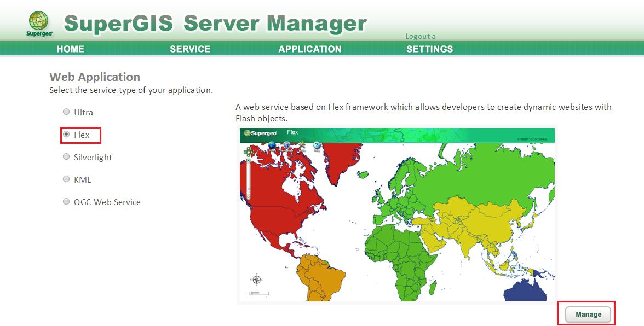Click the Manage button

coord(588,315)
